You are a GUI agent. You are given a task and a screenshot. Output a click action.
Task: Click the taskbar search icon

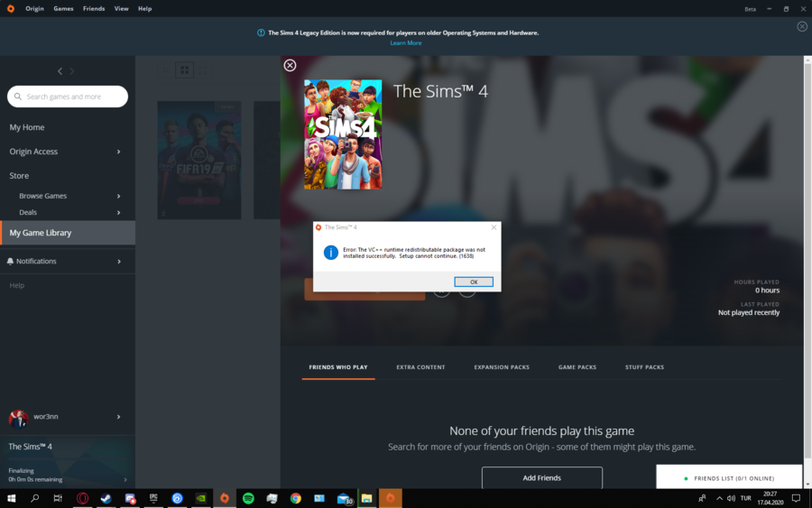(34, 498)
